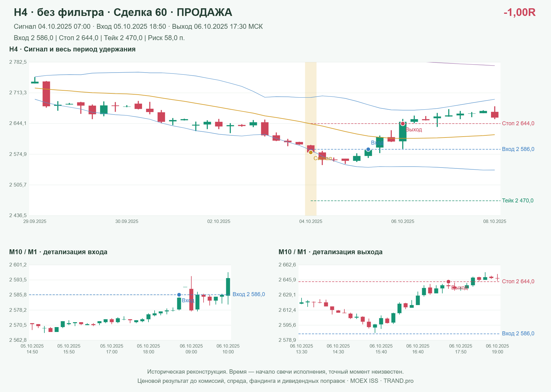Click the "29.09.2025" date axis label

pos(35,221)
